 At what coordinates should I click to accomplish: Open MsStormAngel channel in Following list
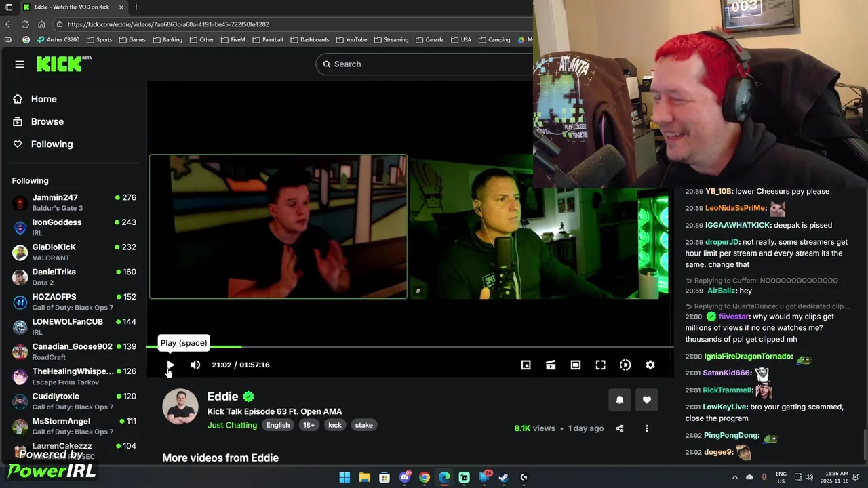pos(74,426)
